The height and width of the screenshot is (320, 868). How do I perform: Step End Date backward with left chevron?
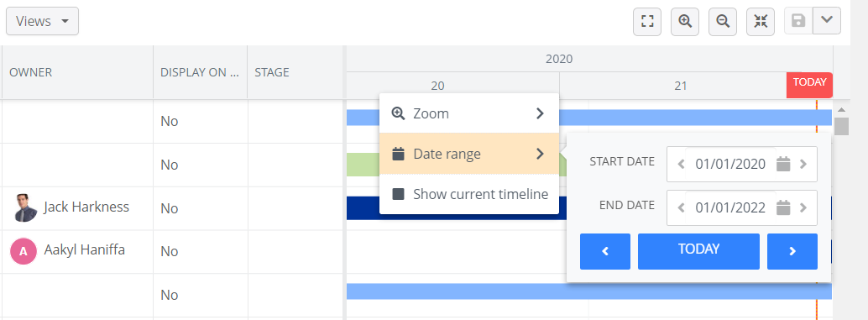click(x=682, y=207)
